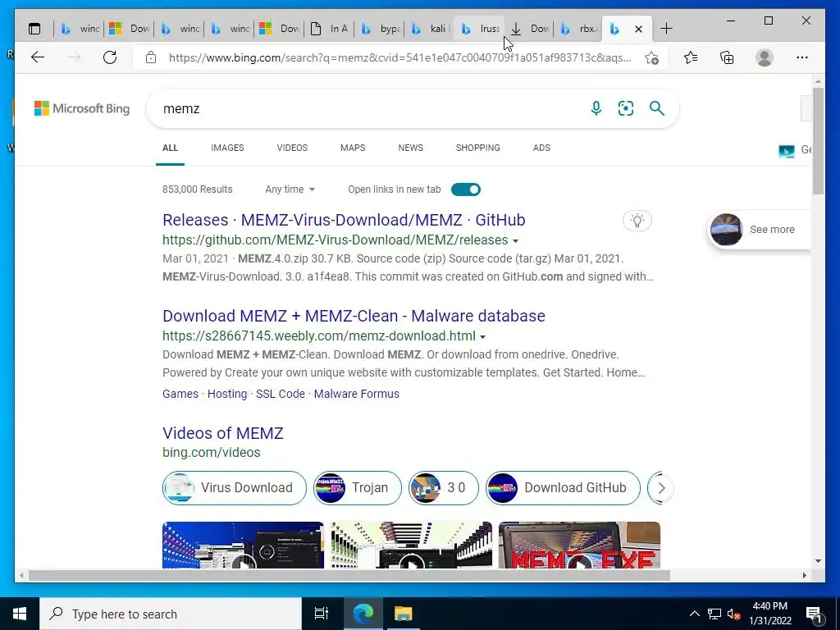Follow the Malware Formus sublink

click(x=356, y=394)
